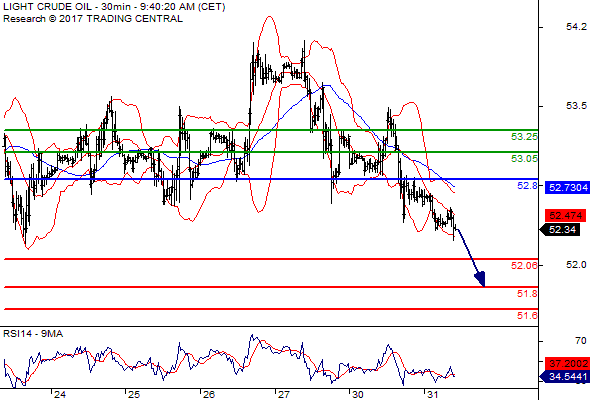Click the green 53.05 resistance label
Viewport: 590px width, 400px height.
click(524, 159)
